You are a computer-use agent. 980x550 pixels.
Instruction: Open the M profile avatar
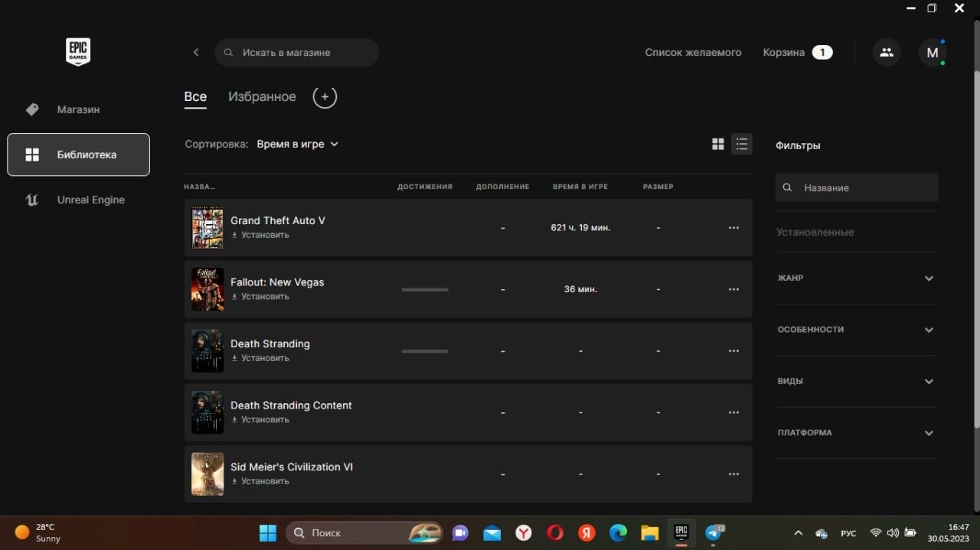(x=933, y=52)
